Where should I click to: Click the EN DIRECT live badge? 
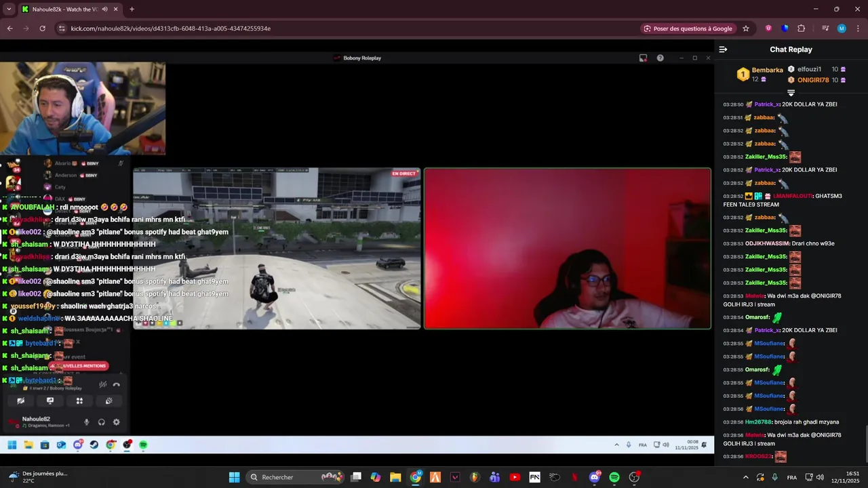tap(404, 174)
